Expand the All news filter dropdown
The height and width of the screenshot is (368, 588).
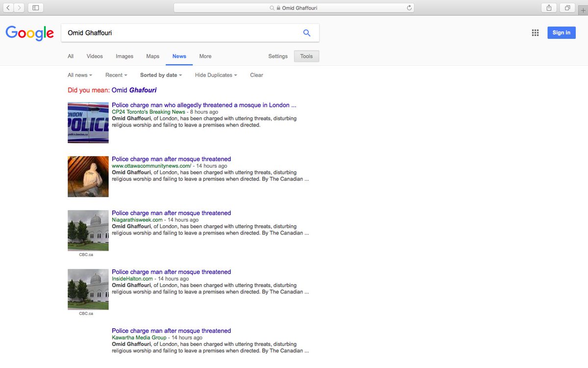(80, 75)
